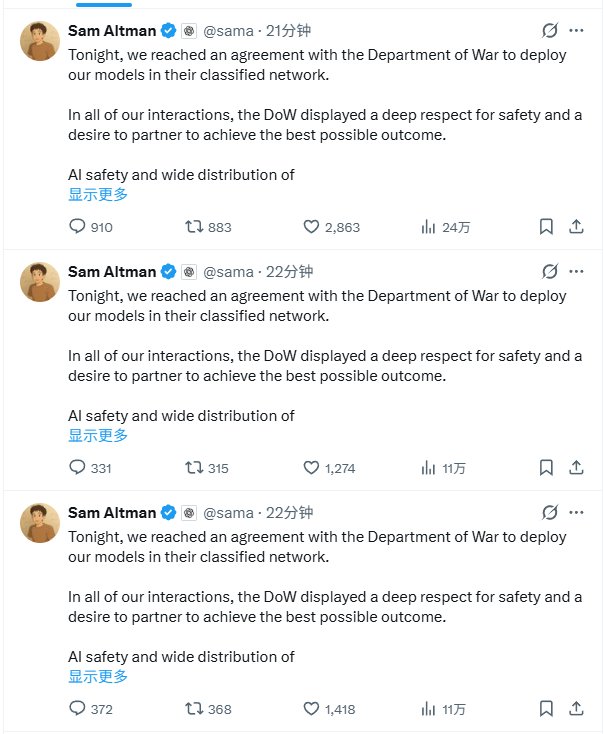Retweet the post with 315 reposts
This screenshot has height=734, width=604.
click(195, 468)
